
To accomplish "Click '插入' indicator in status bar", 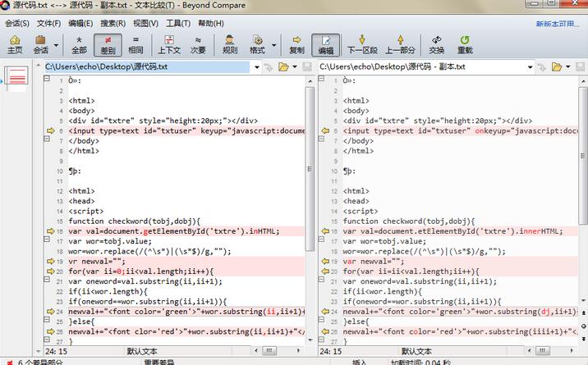I will click(359, 362).
